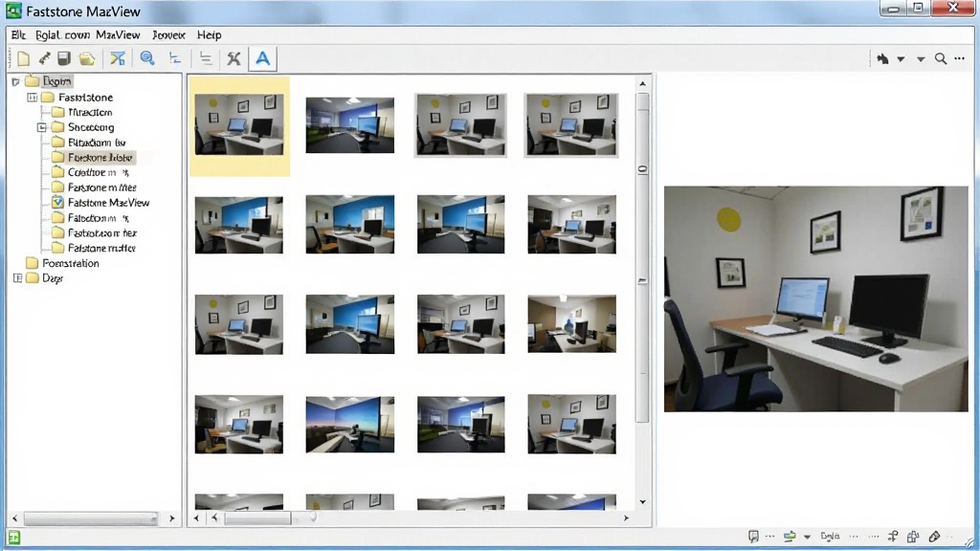Viewport: 980px width, 551px height.
Task: Click the thumbnail pane's horizontal scrollbar right arrow
Action: pos(626,518)
